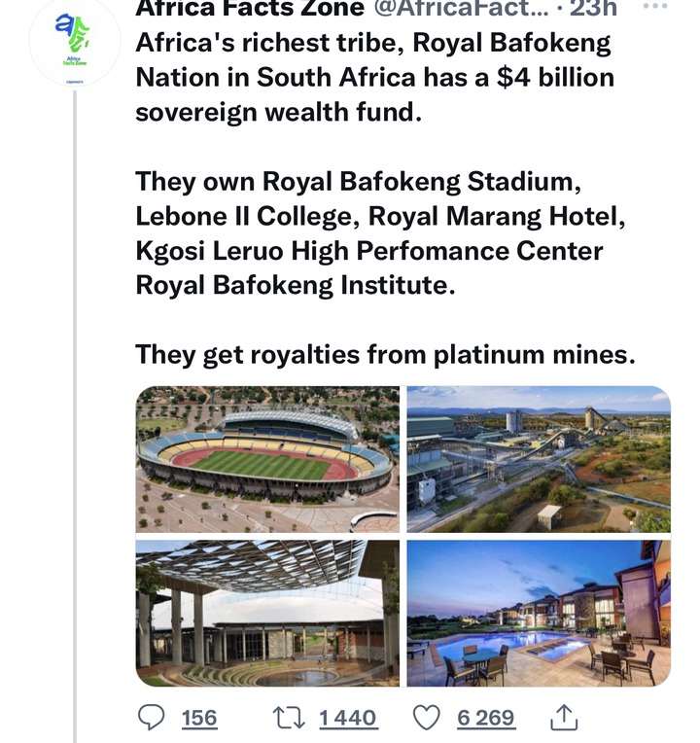Open the @AfricaFact handle link

tap(461, 8)
